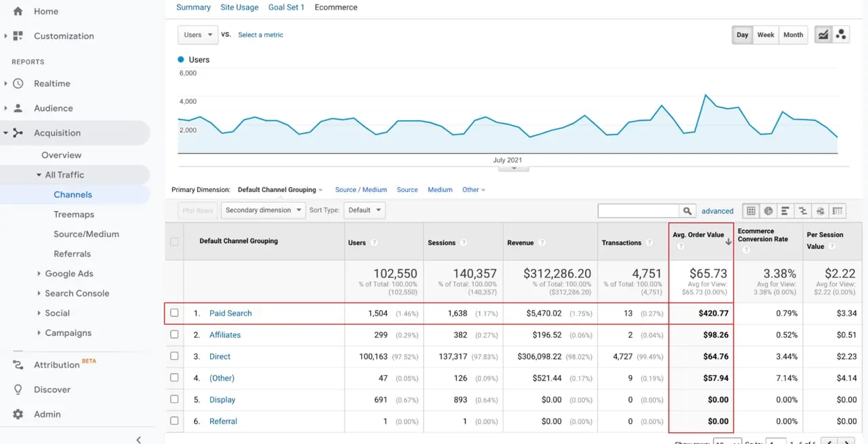The image size is (868, 444).
Task: Select the Performance bars view icon
Action: (x=785, y=211)
